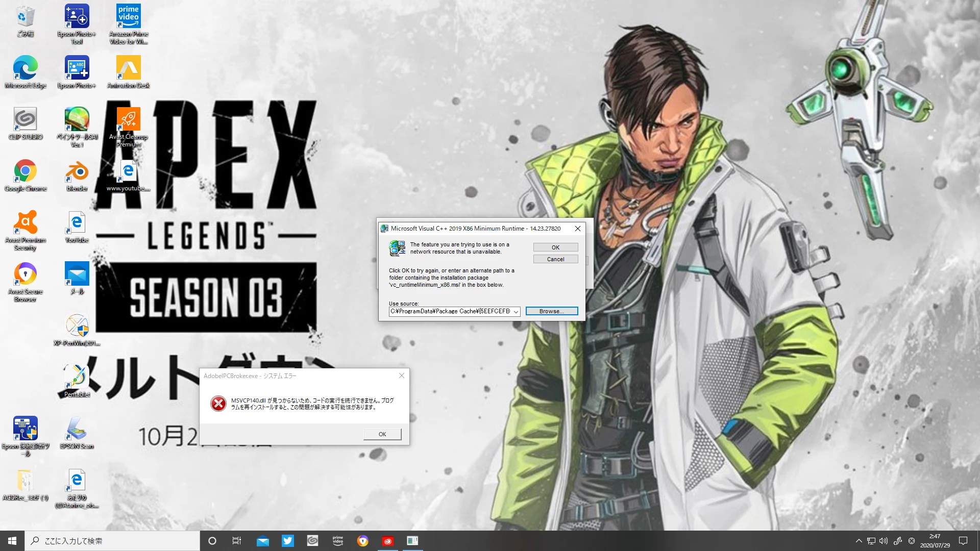980x551 pixels.
Task: Close the AdobeIPCBroker.exe error dialog
Action: [x=402, y=375]
